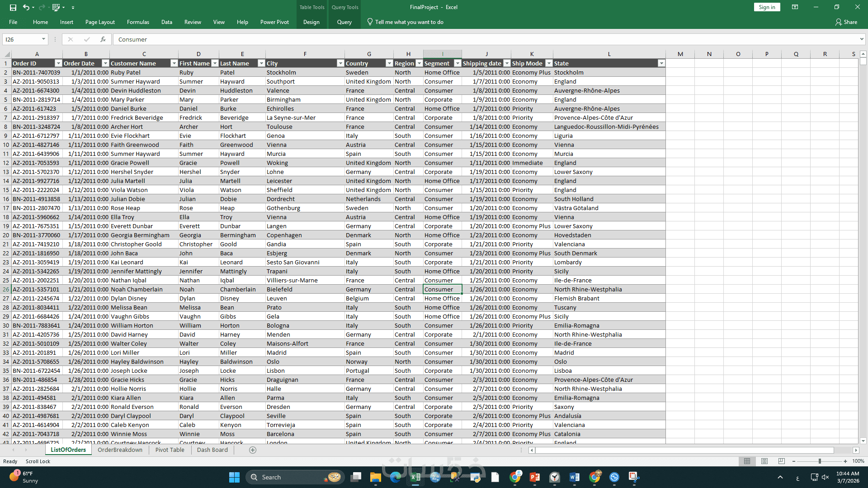The image size is (868, 488).
Task: Click the Insert Function fx icon
Action: pos(103,39)
